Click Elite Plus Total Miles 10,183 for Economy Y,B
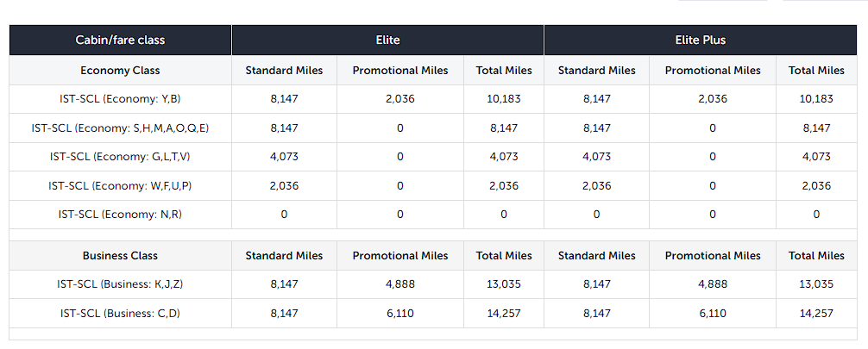The image size is (868, 349). [816, 99]
